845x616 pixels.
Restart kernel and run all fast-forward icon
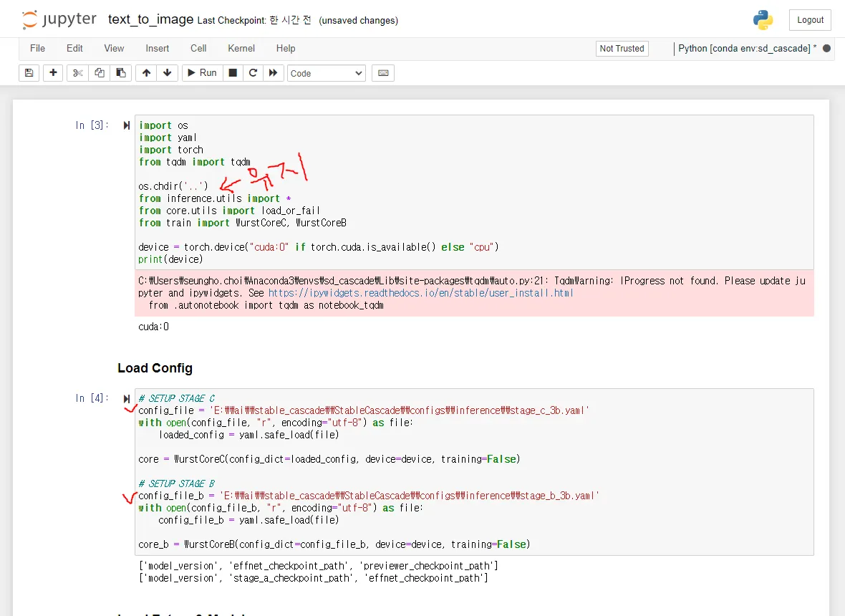[x=273, y=73]
